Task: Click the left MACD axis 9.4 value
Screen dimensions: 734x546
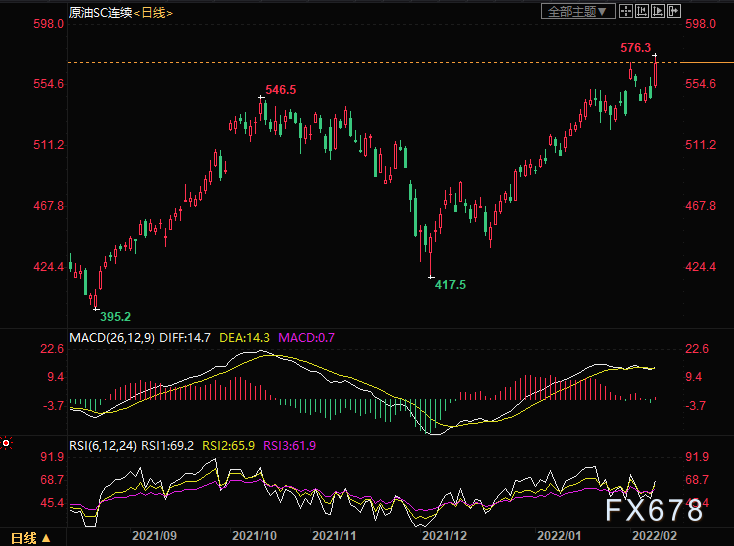Action: coord(55,377)
